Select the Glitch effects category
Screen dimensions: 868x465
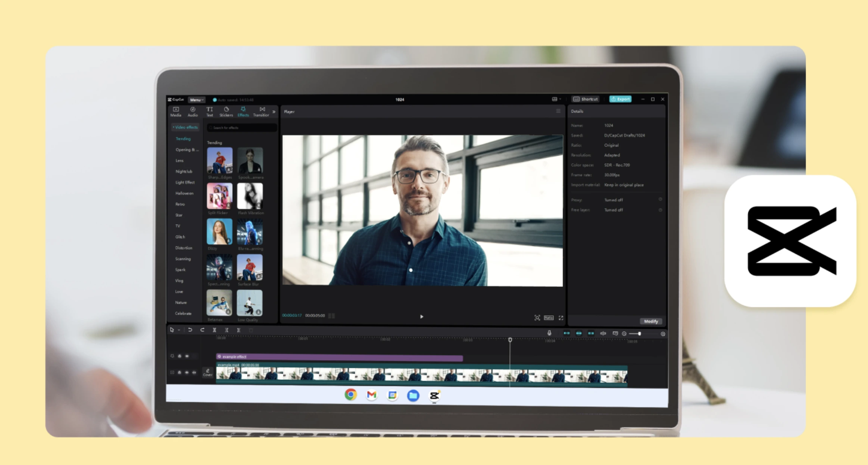click(180, 237)
